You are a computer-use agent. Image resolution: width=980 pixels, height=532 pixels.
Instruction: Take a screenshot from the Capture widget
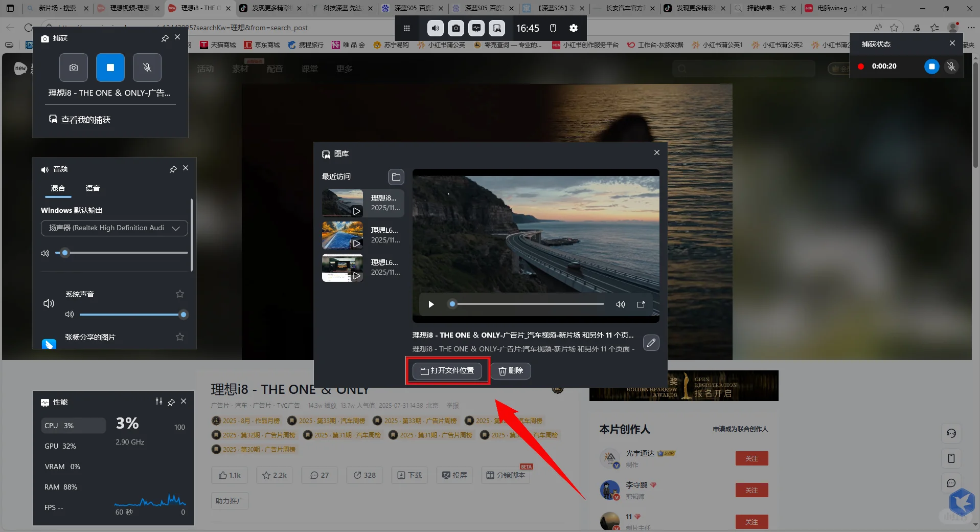74,68
